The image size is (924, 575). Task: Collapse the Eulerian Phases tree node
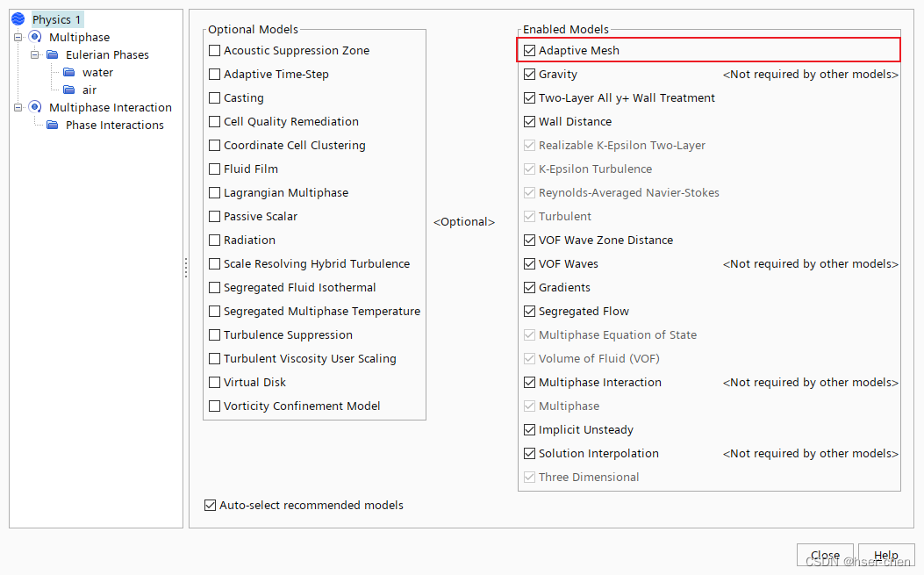click(35, 54)
